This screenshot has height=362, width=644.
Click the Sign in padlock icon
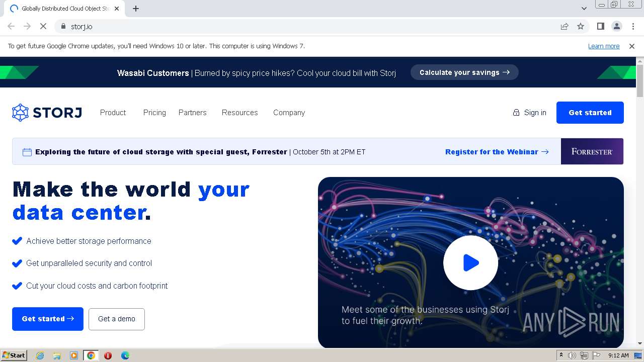[516, 113]
